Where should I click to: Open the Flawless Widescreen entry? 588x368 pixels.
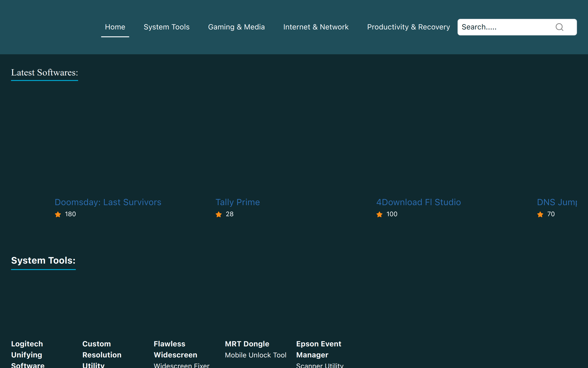(175, 349)
